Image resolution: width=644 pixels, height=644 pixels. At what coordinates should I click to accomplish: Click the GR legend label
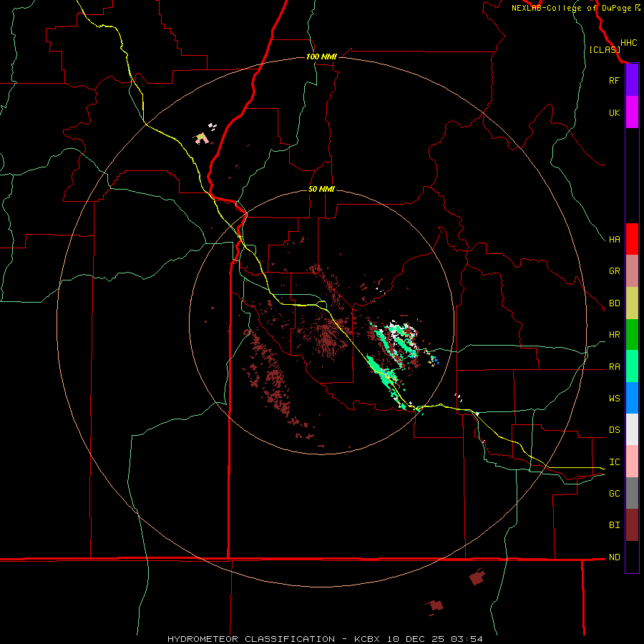coord(614,271)
